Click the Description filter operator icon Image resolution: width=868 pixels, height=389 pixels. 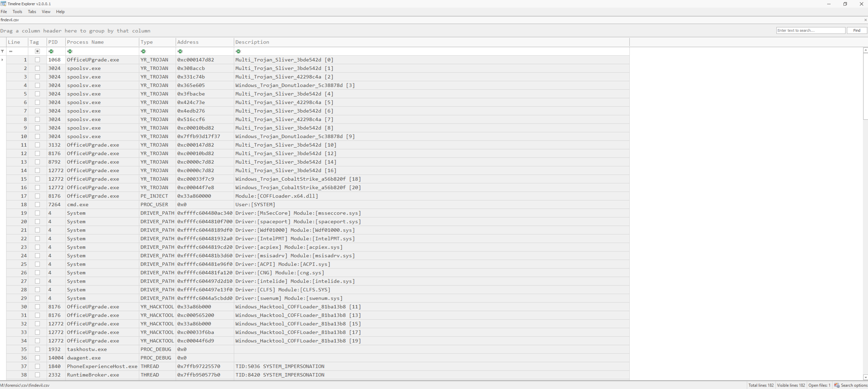pyautogui.click(x=238, y=51)
